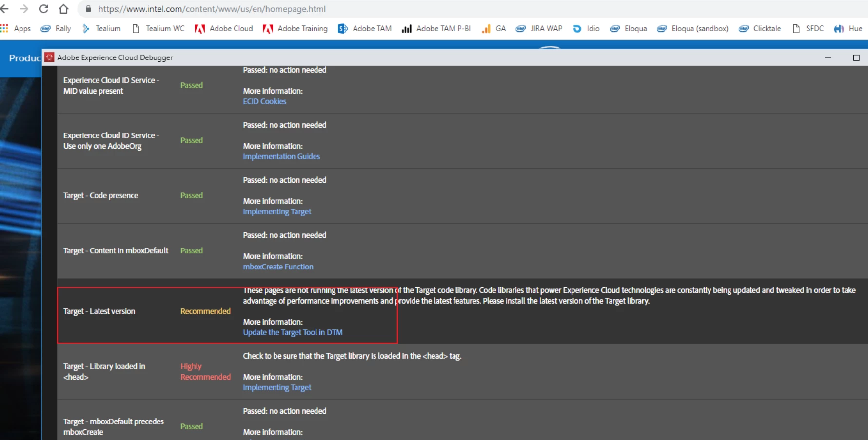The width and height of the screenshot is (868, 440).
Task: Click Passed status for mboxDefault precedes mboxCreate
Action: [192, 426]
